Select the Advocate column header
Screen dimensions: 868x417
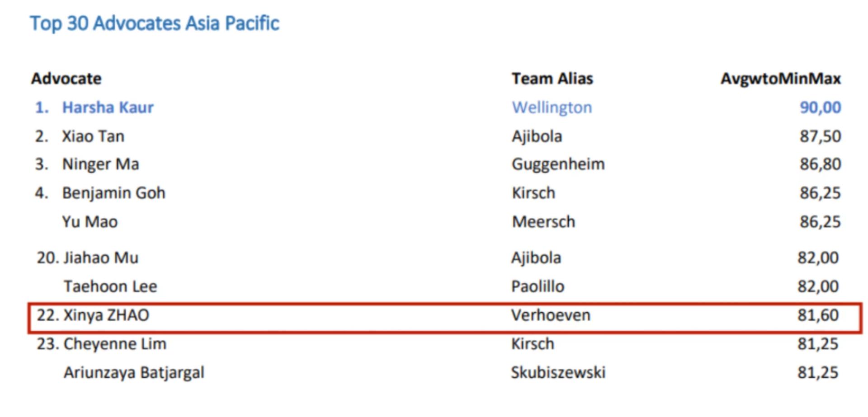[66, 79]
